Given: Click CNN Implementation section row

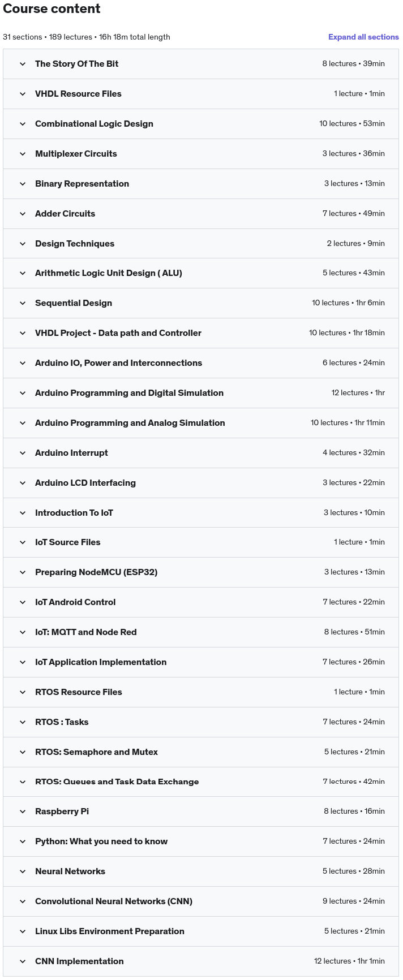Looking at the screenshot, I should [x=201, y=961].
